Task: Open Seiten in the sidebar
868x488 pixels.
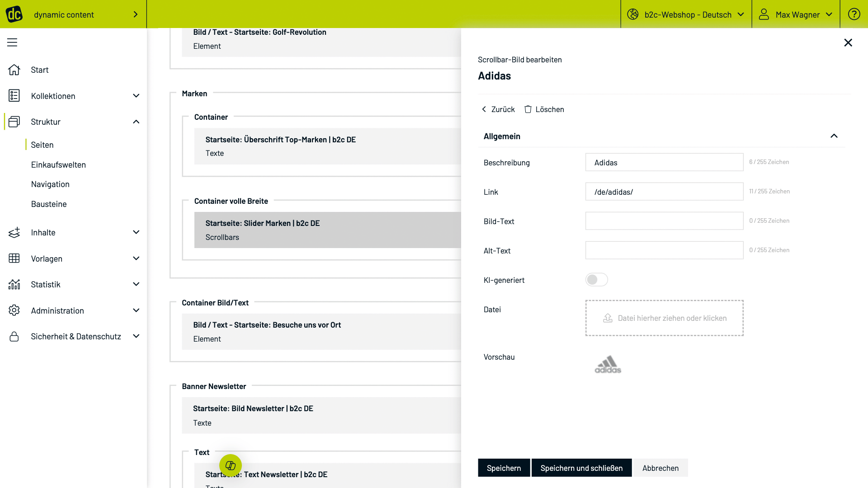Action: (42, 145)
